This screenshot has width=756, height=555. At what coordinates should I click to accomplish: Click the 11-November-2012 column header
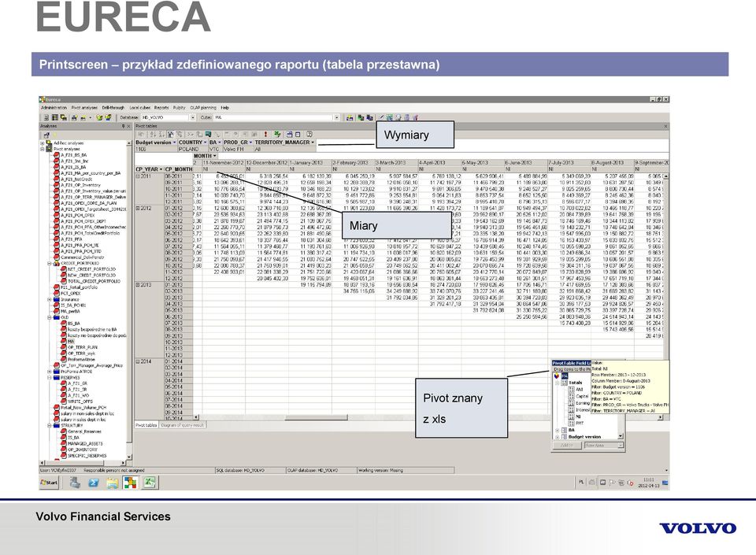224,163
